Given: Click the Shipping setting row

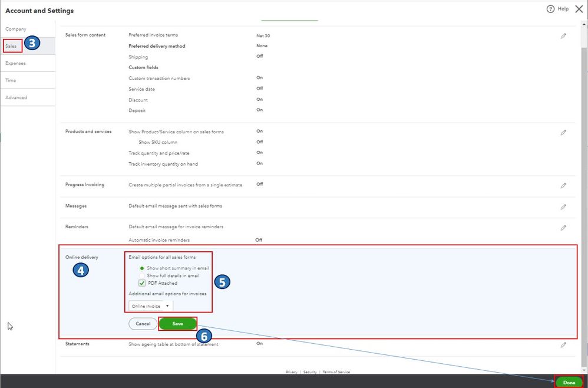Looking at the screenshot, I should point(138,57).
